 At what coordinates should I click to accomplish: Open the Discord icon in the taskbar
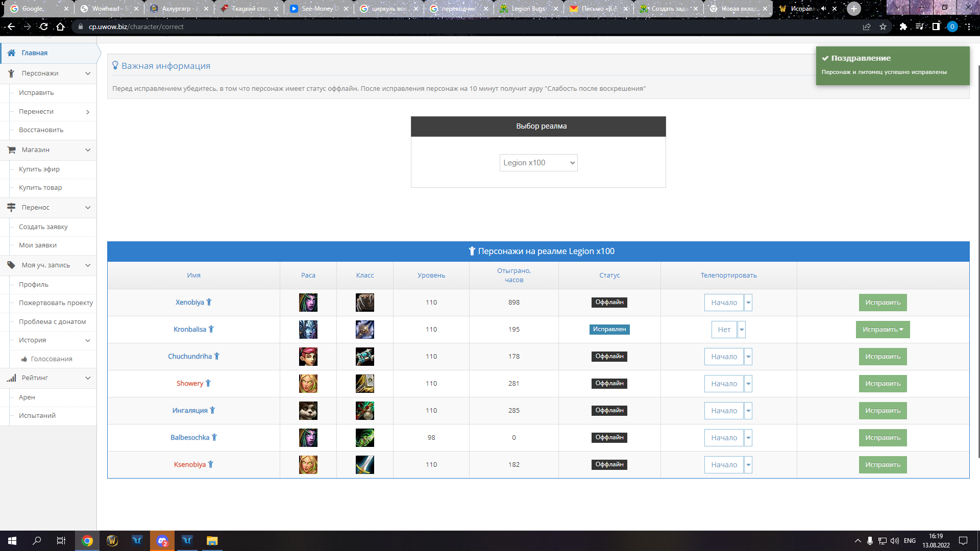tap(162, 541)
